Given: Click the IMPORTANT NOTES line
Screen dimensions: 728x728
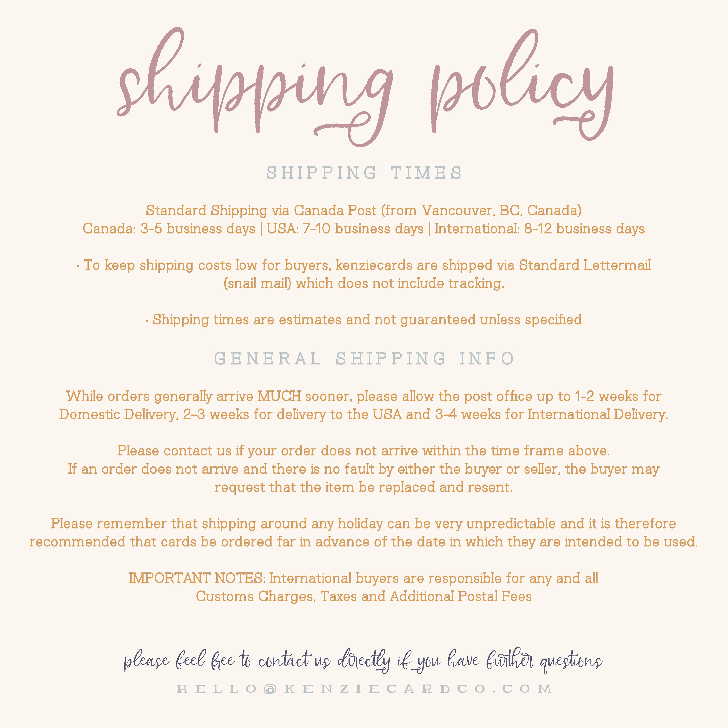Looking at the screenshot, I should (364, 579).
